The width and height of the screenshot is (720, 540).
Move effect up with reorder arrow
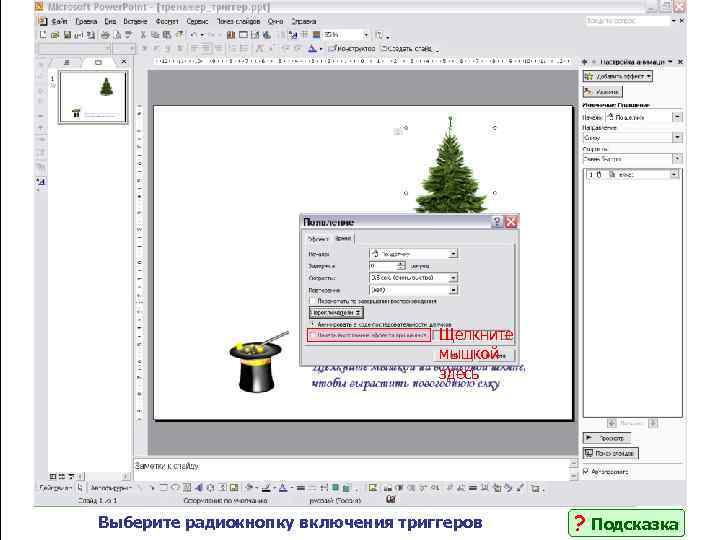tap(612, 423)
